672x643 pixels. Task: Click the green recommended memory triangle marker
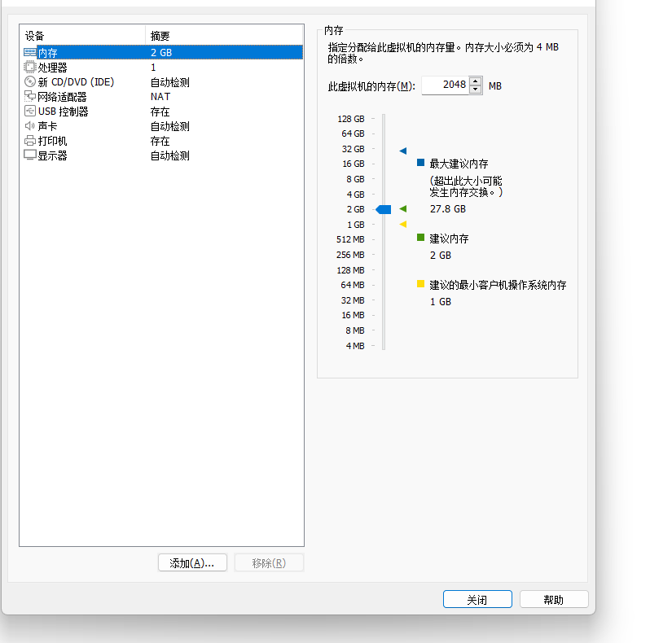[402, 209]
